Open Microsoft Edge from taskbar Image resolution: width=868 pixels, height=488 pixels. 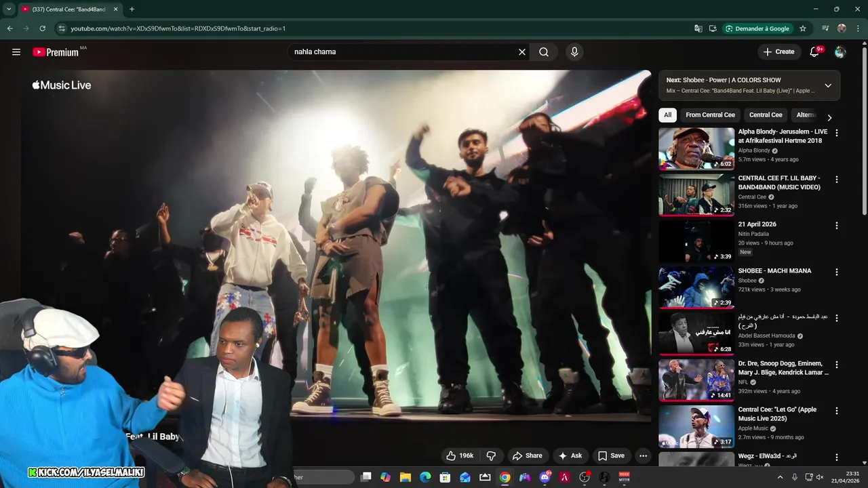point(425,477)
